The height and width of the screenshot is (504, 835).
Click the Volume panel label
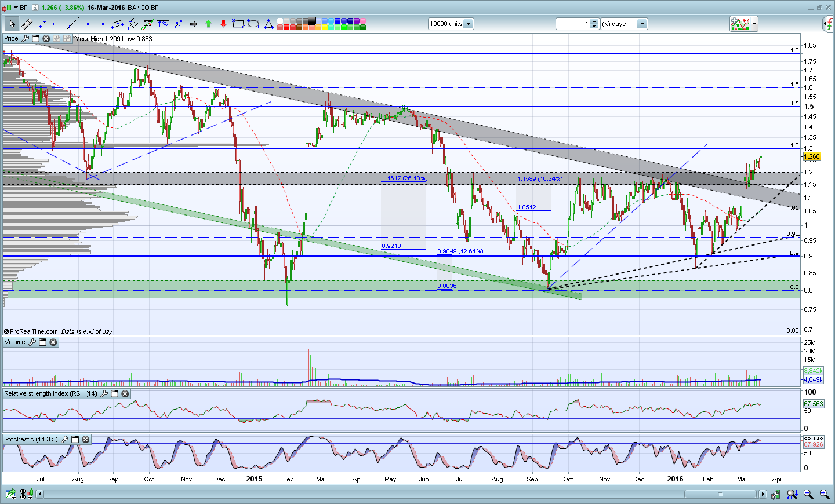(x=15, y=342)
